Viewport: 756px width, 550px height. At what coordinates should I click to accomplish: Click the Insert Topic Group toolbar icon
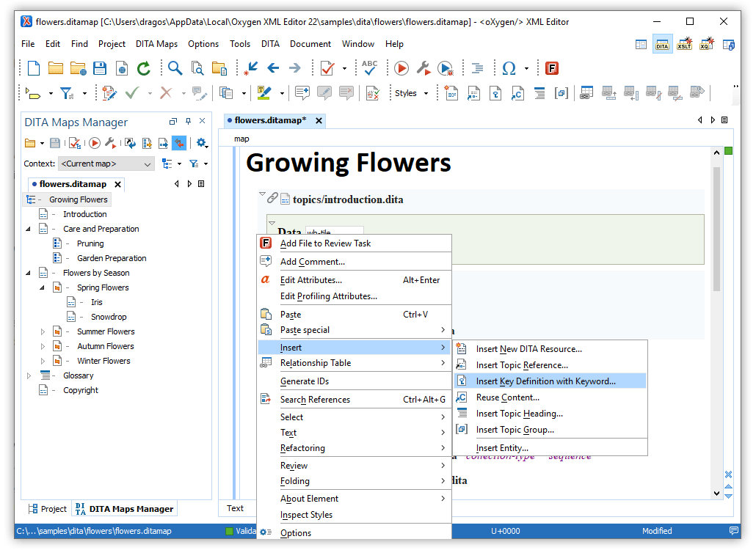(x=561, y=92)
